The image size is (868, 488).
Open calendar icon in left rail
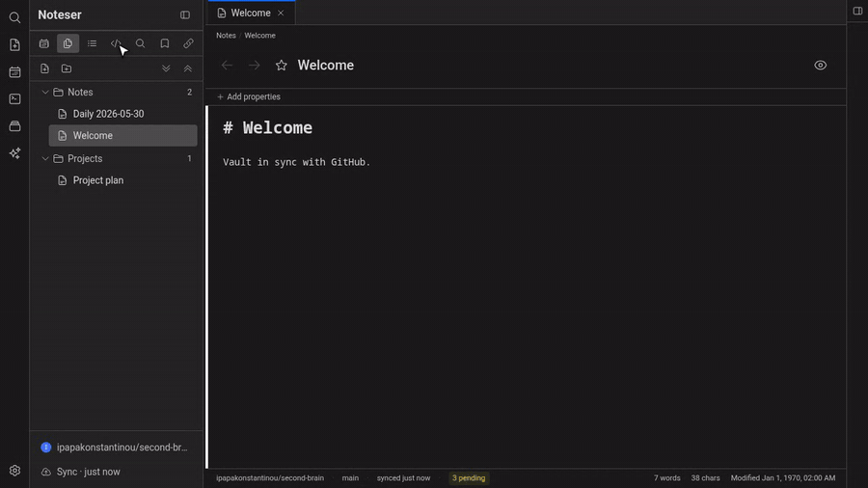pyautogui.click(x=14, y=72)
